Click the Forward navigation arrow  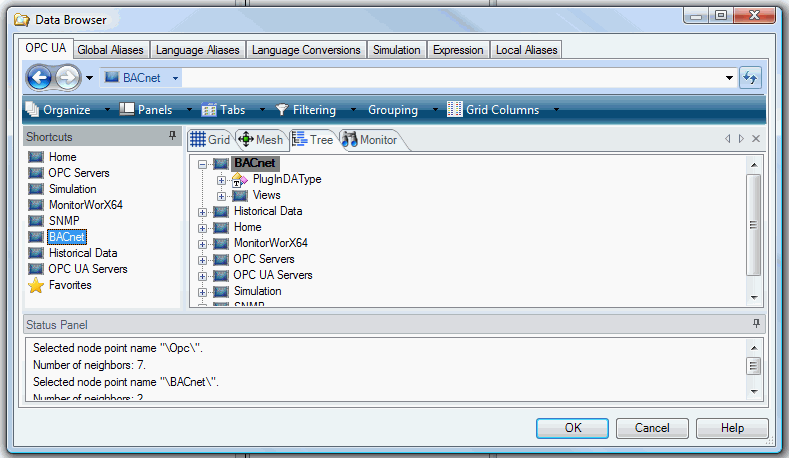pos(67,78)
